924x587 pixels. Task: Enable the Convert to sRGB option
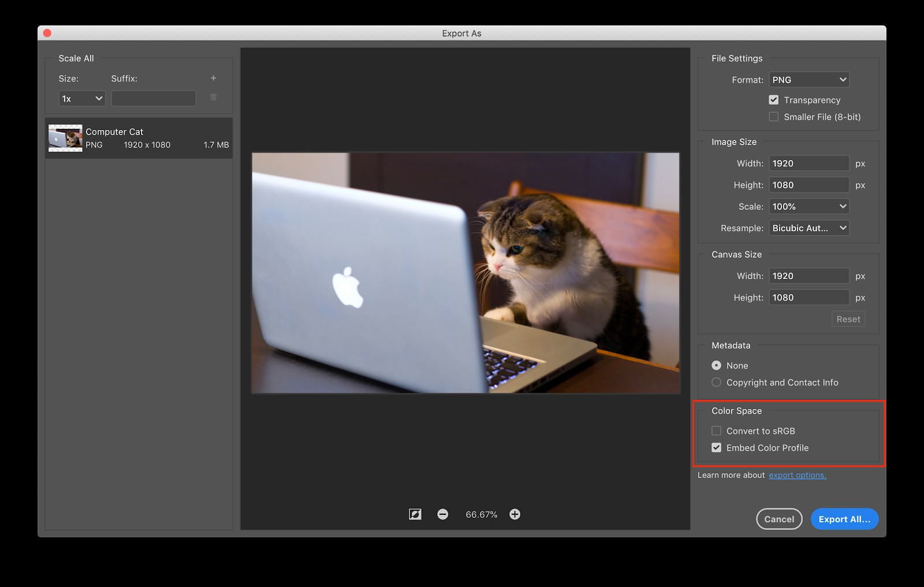point(716,430)
